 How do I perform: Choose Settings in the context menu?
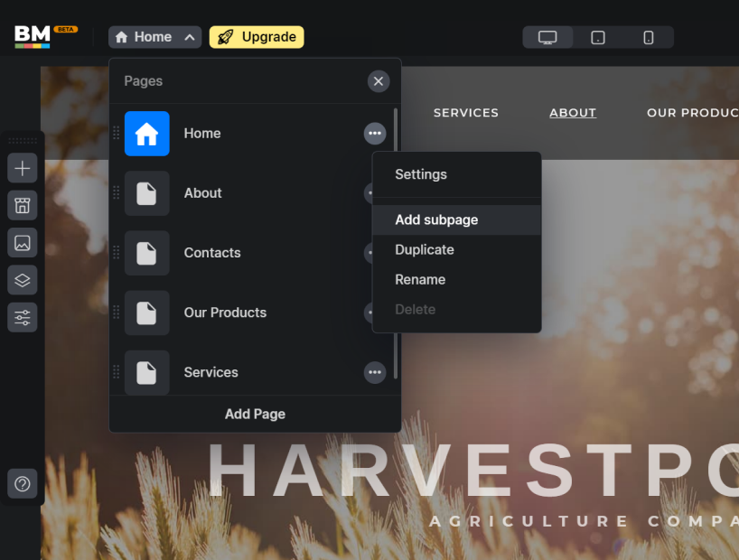[x=457, y=174]
